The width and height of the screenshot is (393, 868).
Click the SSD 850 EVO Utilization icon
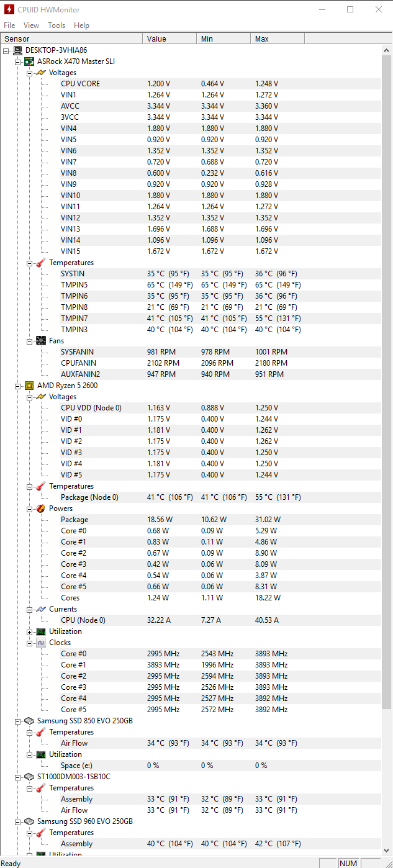point(41,754)
